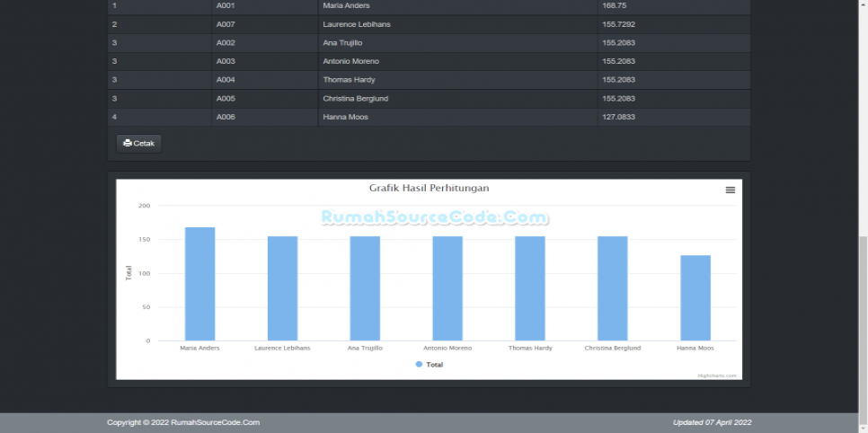Click the vertical page scrollbar thumb
Image resolution: width=868 pixels, height=433 pixels.
coord(863,323)
